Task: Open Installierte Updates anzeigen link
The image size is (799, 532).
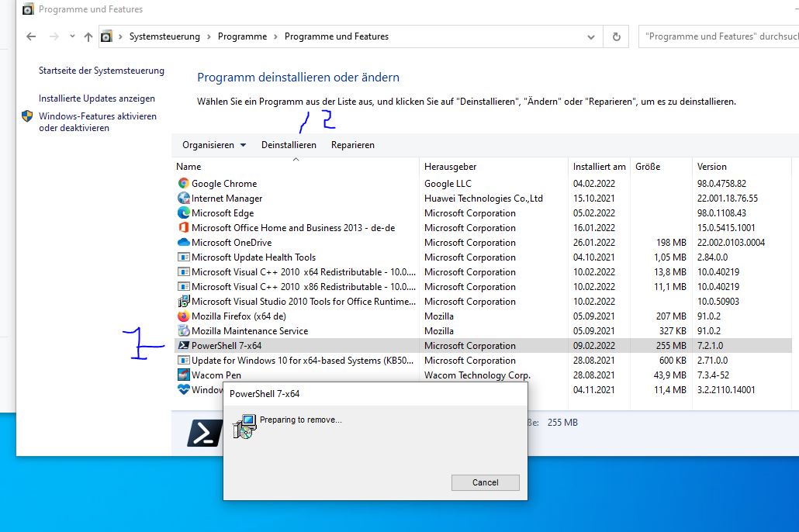Action: coord(97,98)
